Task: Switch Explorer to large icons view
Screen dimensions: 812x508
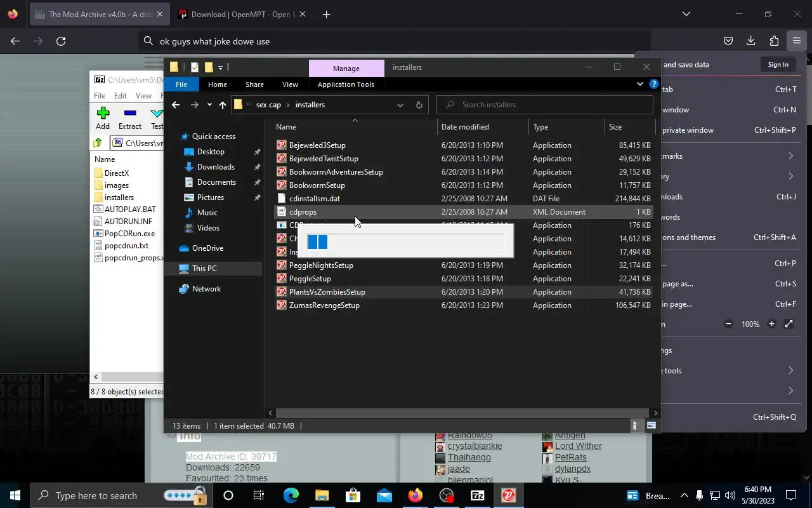Action: pyautogui.click(x=651, y=426)
